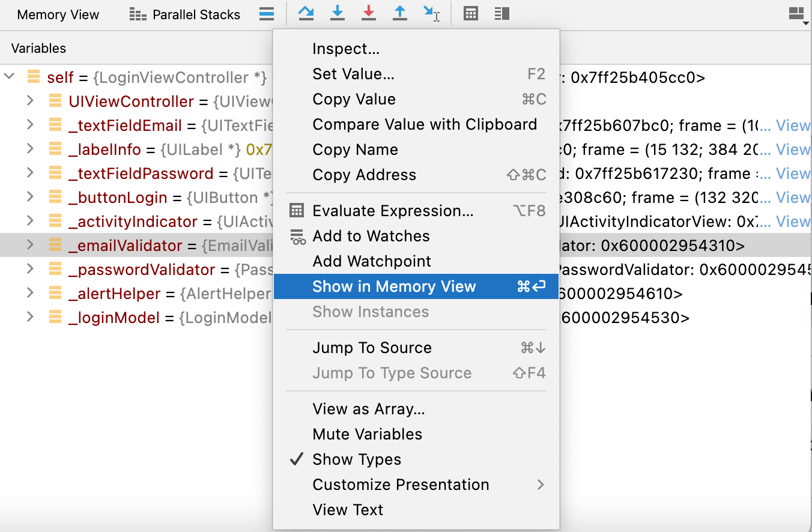Switch to the Memory View tab
The image size is (812, 532).
click(x=58, y=15)
